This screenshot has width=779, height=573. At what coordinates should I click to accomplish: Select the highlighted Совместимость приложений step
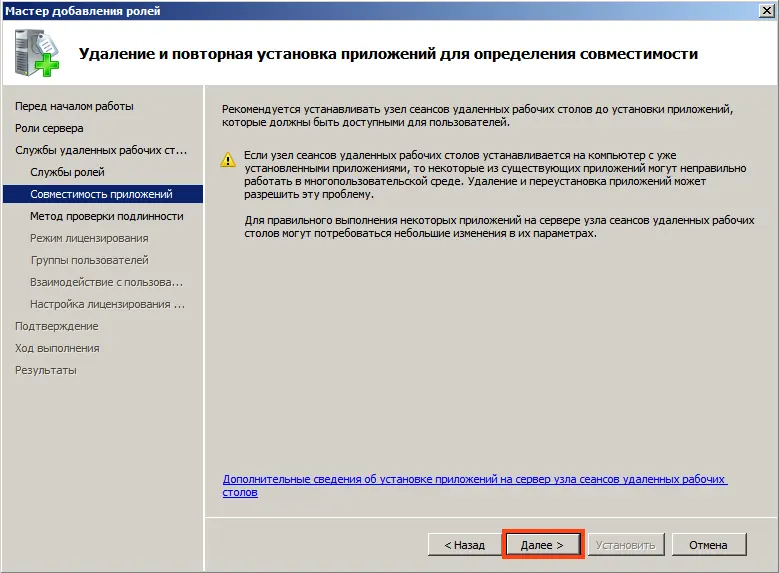click(x=103, y=194)
